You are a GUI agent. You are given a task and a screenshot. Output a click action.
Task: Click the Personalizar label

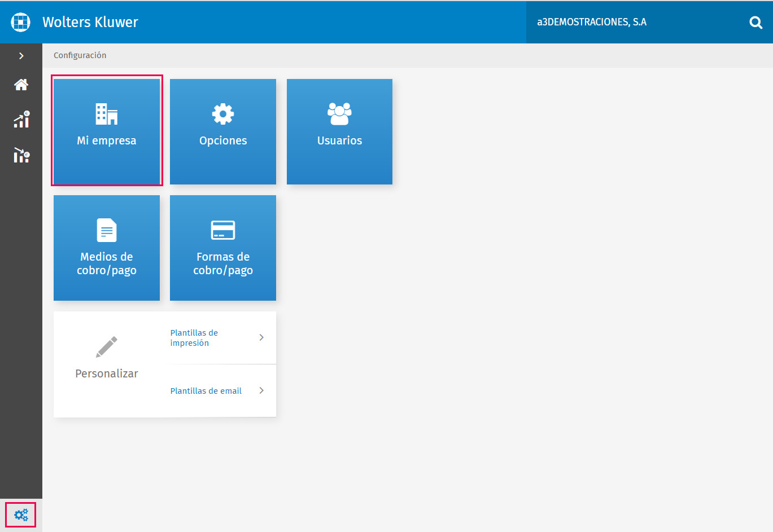pos(107,373)
